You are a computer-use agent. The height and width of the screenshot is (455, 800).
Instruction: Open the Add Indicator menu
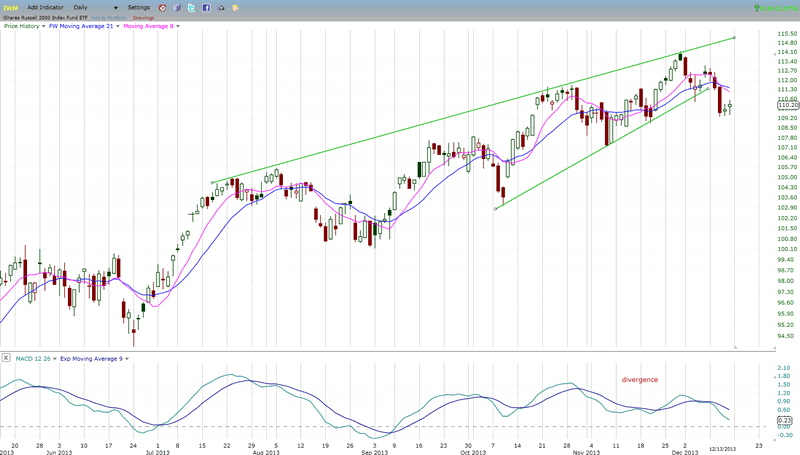click(45, 8)
